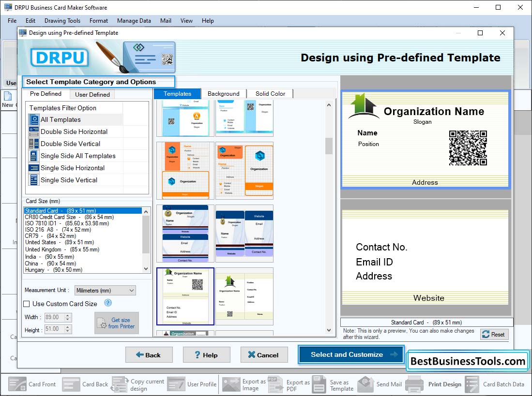Screen dimensions: 532x396
Task: Select ISO 7810 ID1 card size
Action: pyautogui.click(x=82, y=223)
